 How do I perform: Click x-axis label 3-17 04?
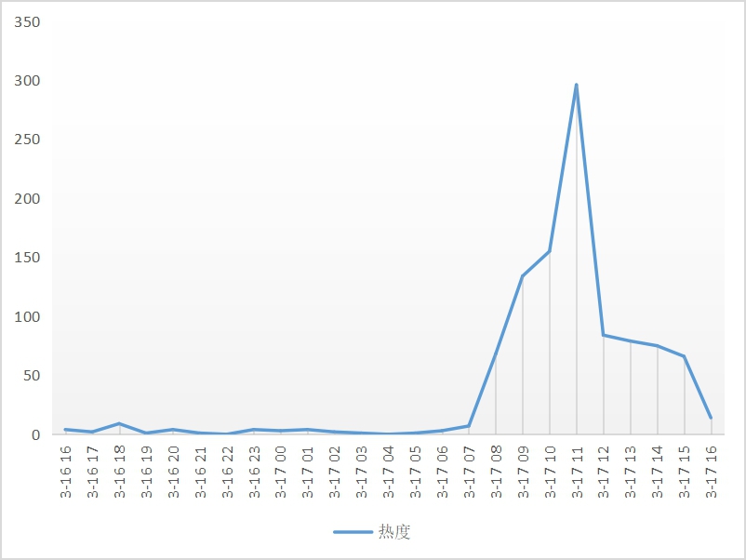(389, 472)
